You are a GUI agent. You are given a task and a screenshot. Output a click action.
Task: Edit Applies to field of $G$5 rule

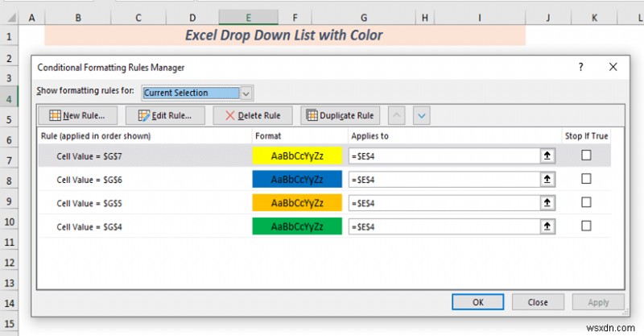[x=444, y=203]
